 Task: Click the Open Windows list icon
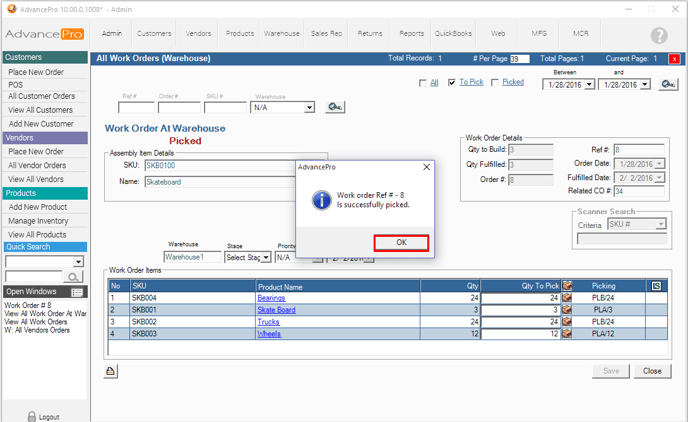click(x=77, y=292)
